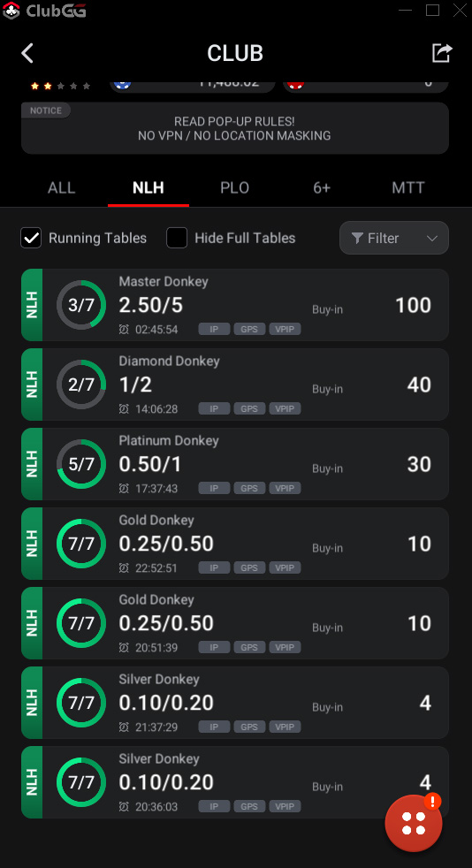Open the share icon in the header
This screenshot has width=472, height=868.
point(442,53)
